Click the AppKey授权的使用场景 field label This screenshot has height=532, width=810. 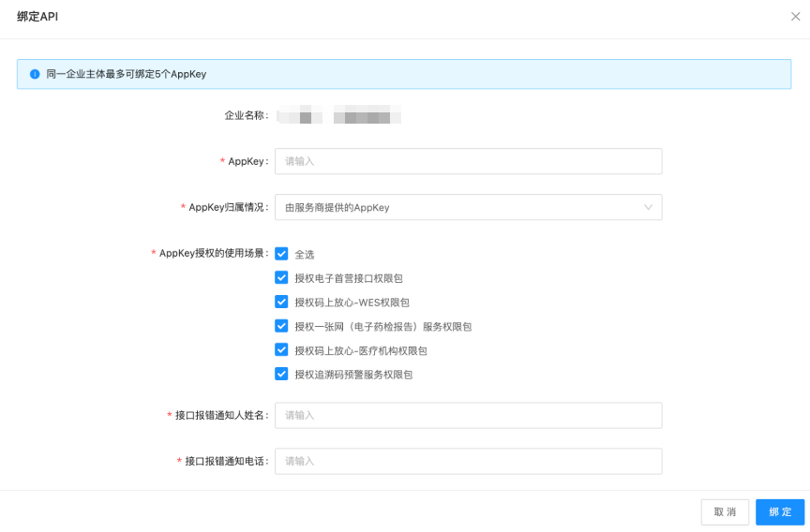pos(213,253)
